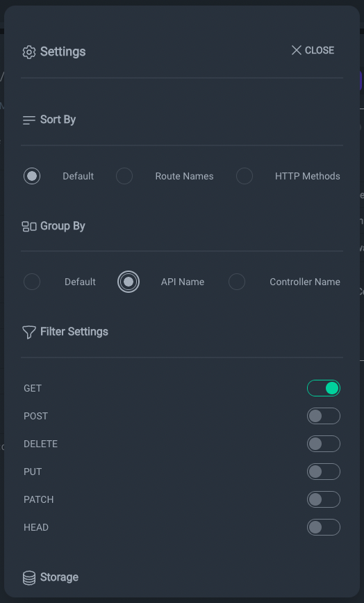Click the Filter Settings funnel icon
The width and height of the screenshot is (364, 603).
click(x=29, y=332)
